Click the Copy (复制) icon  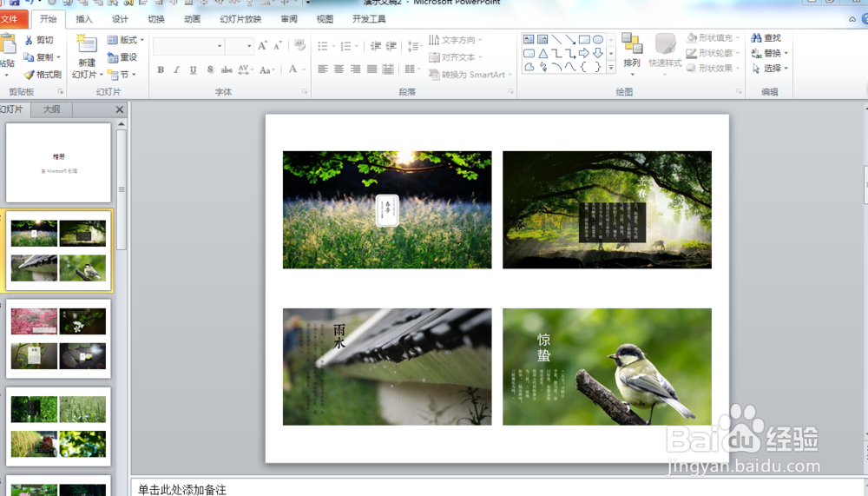pyautogui.click(x=29, y=57)
